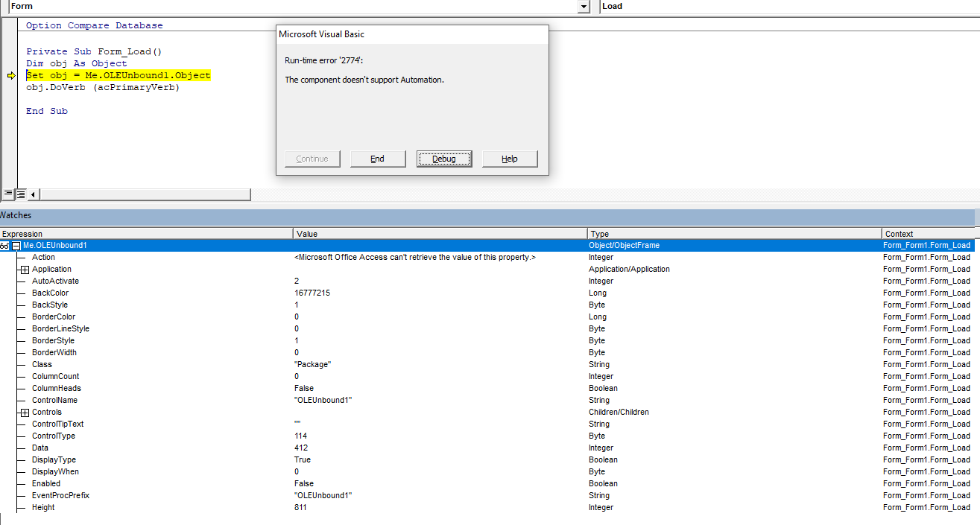Select the Action watch row

[487, 257]
